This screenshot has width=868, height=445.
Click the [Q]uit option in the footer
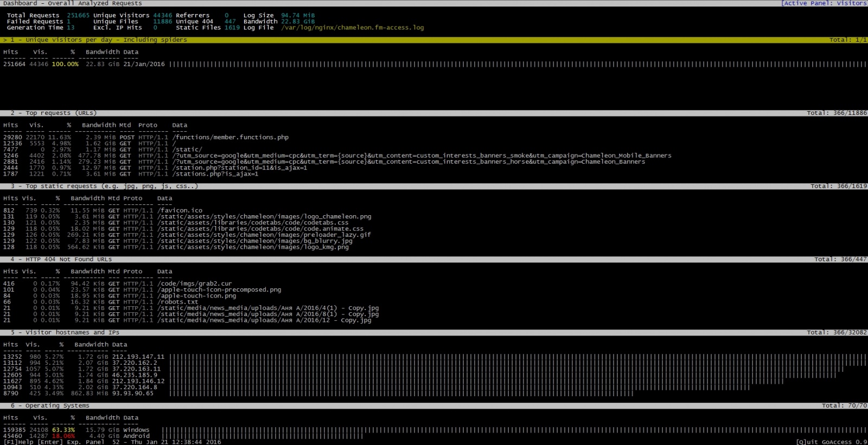tap(808, 442)
